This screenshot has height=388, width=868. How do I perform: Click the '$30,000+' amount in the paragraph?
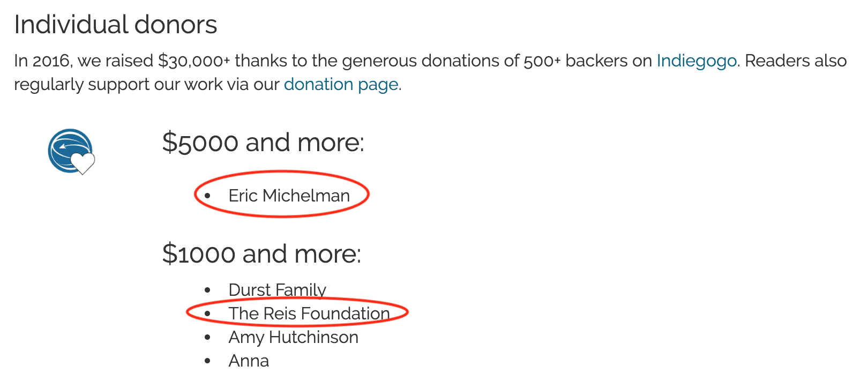194,61
